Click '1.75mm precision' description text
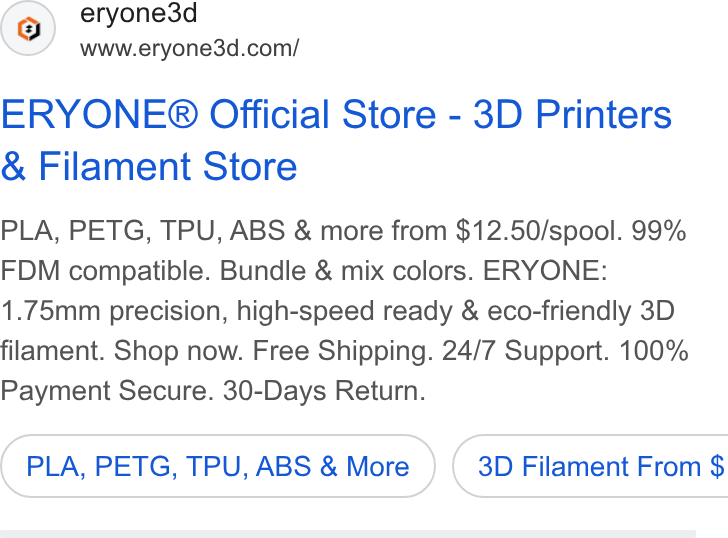 pyautogui.click(x=114, y=311)
